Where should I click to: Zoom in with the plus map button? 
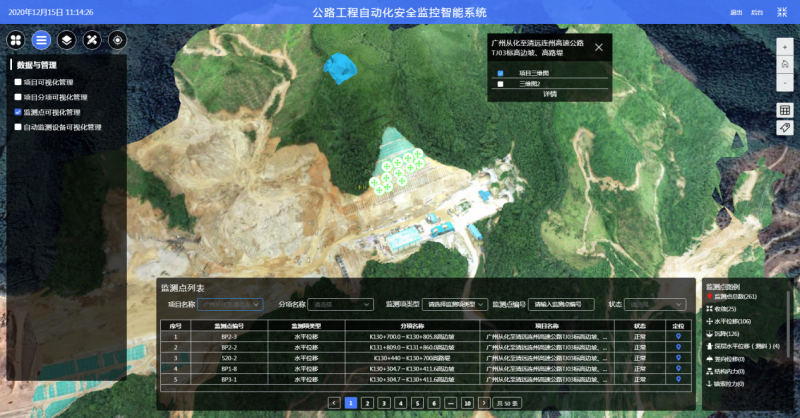(785, 48)
